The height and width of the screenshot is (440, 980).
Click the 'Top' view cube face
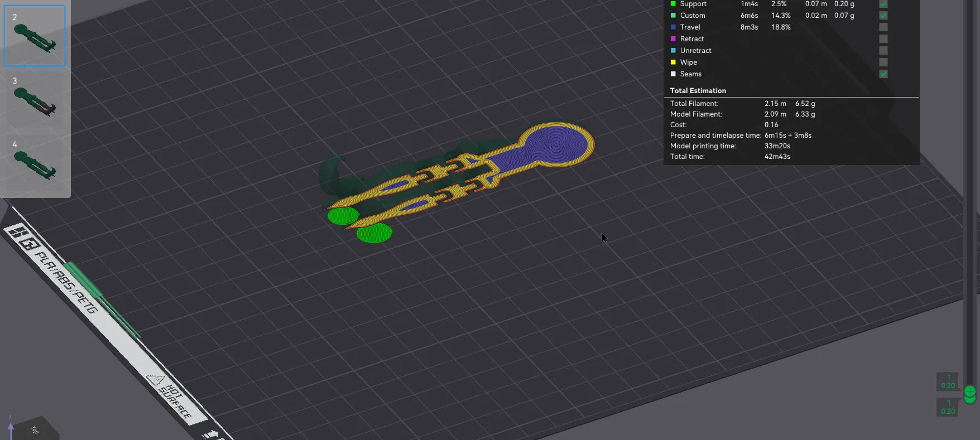click(35, 429)
